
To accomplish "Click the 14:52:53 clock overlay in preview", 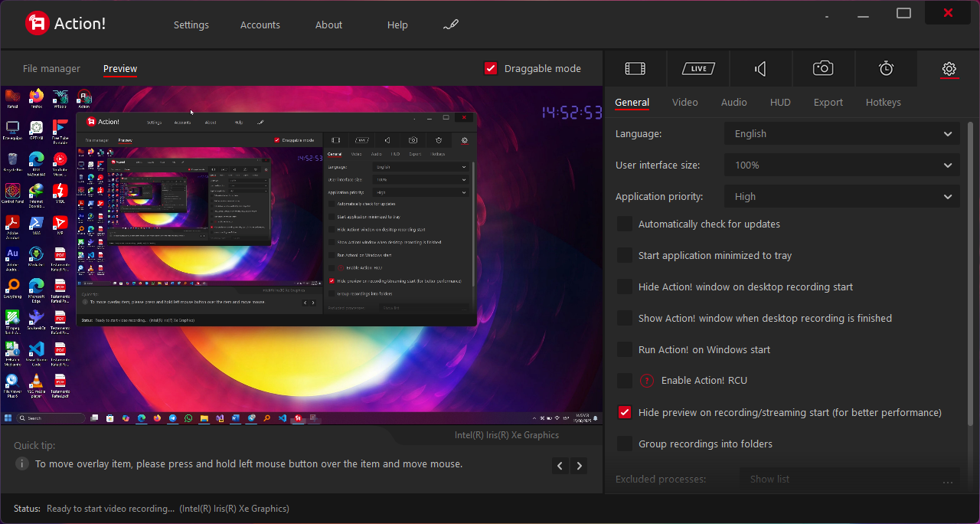I will (573, 113).
